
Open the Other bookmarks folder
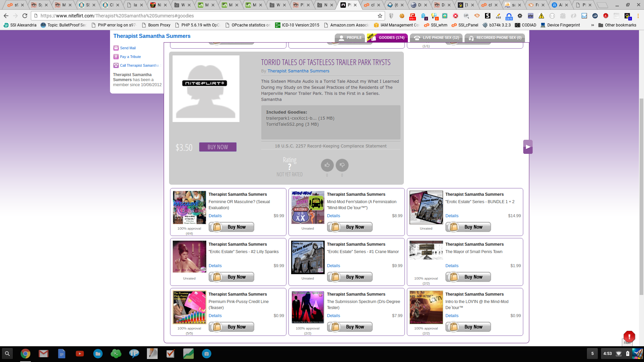617,25
